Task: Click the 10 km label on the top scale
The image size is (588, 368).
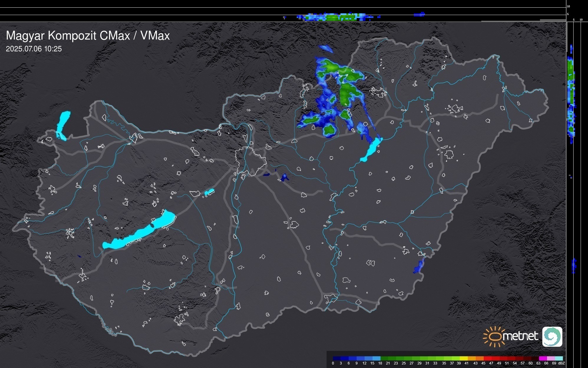Action: point(569,6)
